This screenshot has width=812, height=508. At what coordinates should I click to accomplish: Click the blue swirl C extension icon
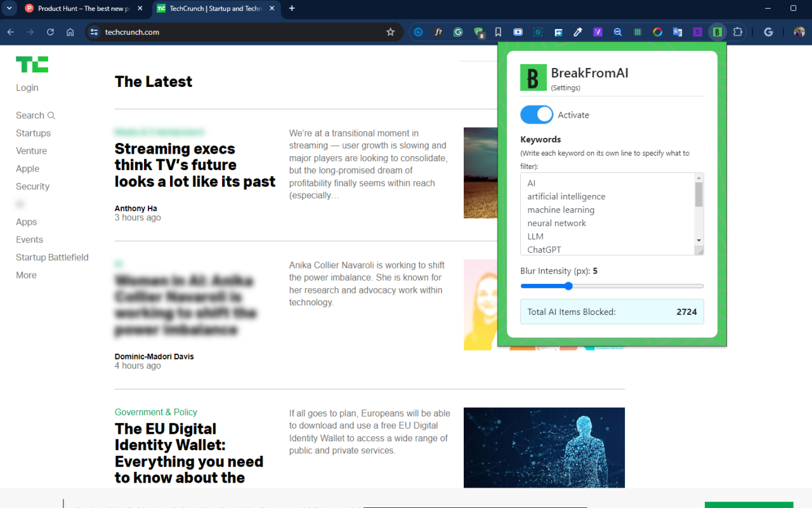point(419,32)
